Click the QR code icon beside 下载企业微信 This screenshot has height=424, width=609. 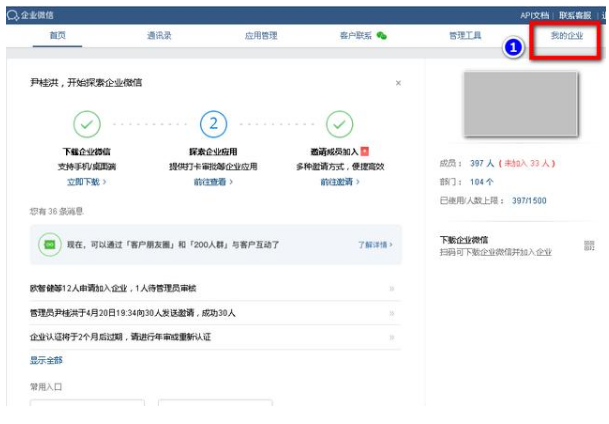point(589,245)
